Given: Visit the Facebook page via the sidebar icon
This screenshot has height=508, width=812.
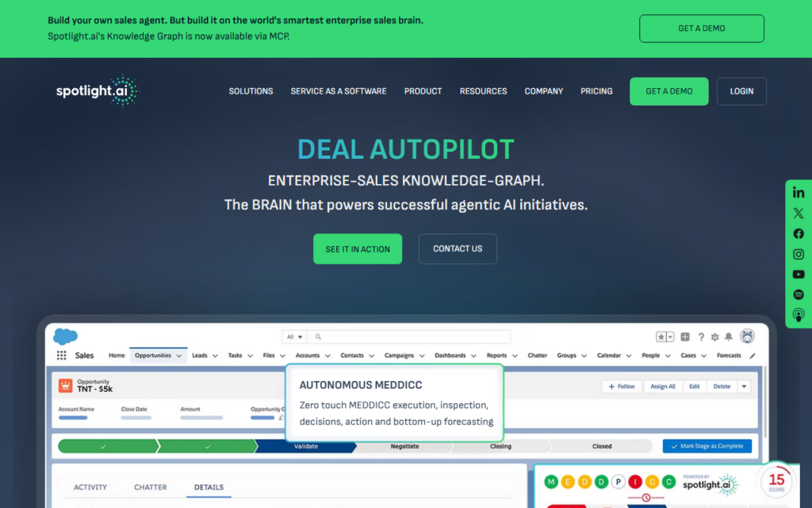Looking at the screenshot, I should (798, 234).
